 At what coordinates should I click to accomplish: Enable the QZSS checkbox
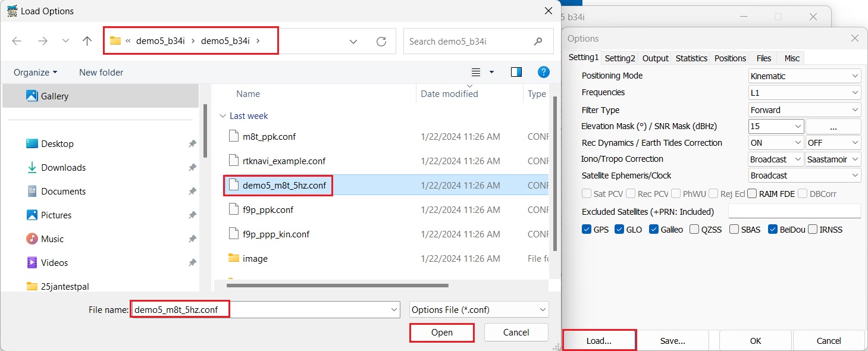pos(694,230)
